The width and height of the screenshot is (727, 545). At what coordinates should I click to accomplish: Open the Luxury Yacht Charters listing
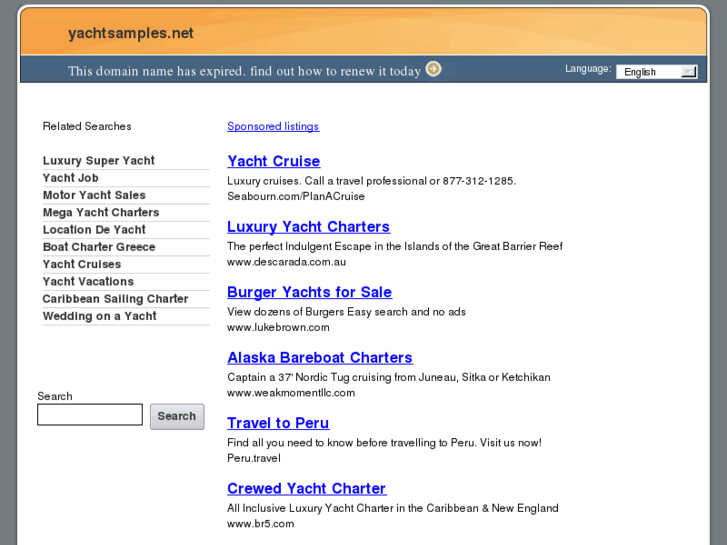pos(308,226)
